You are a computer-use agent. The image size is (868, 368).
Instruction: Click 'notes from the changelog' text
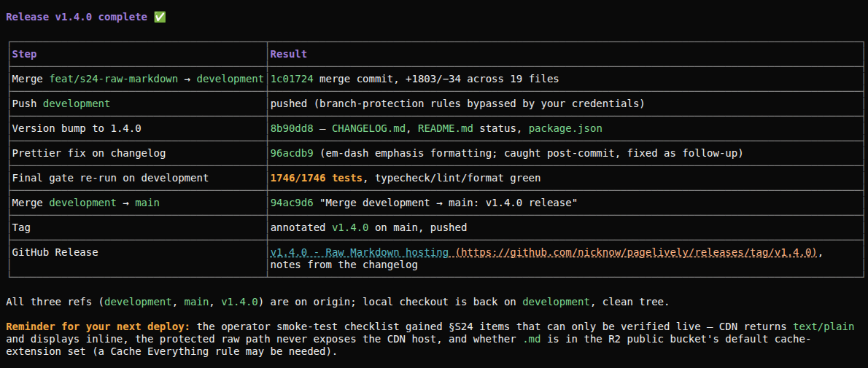pyautogui.click(x=344, y=265)
